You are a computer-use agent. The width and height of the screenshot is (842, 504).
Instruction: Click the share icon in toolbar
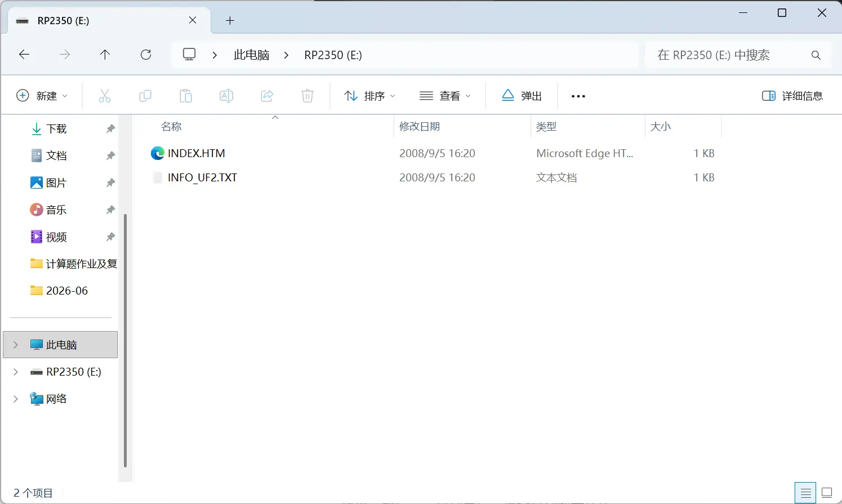(x=267, y=96)
